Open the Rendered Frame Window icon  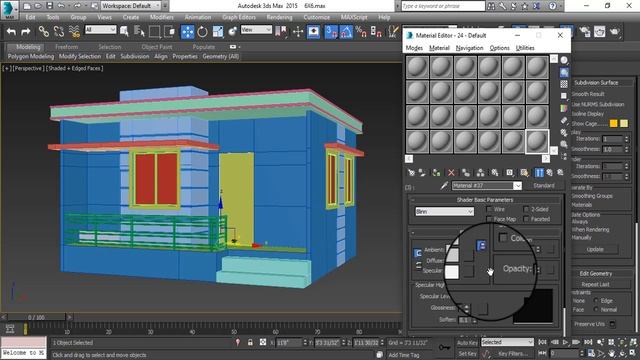point(599,31)
